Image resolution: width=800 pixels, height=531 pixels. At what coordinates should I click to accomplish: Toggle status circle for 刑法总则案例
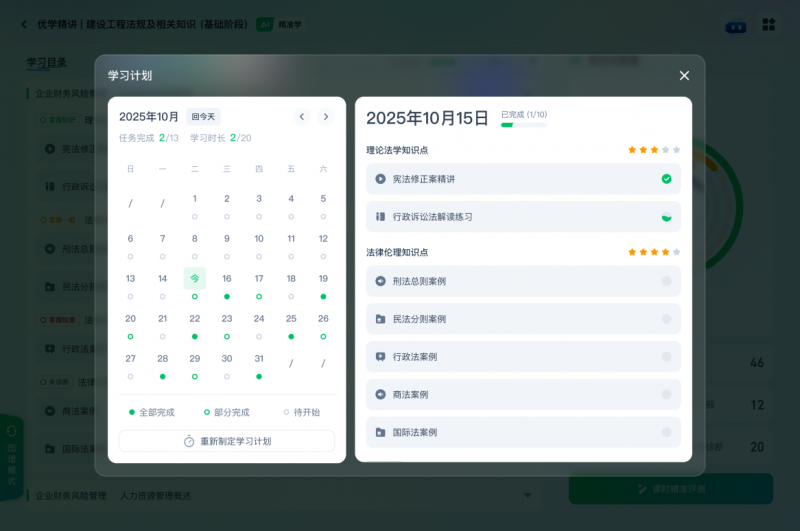click(666, 281)
